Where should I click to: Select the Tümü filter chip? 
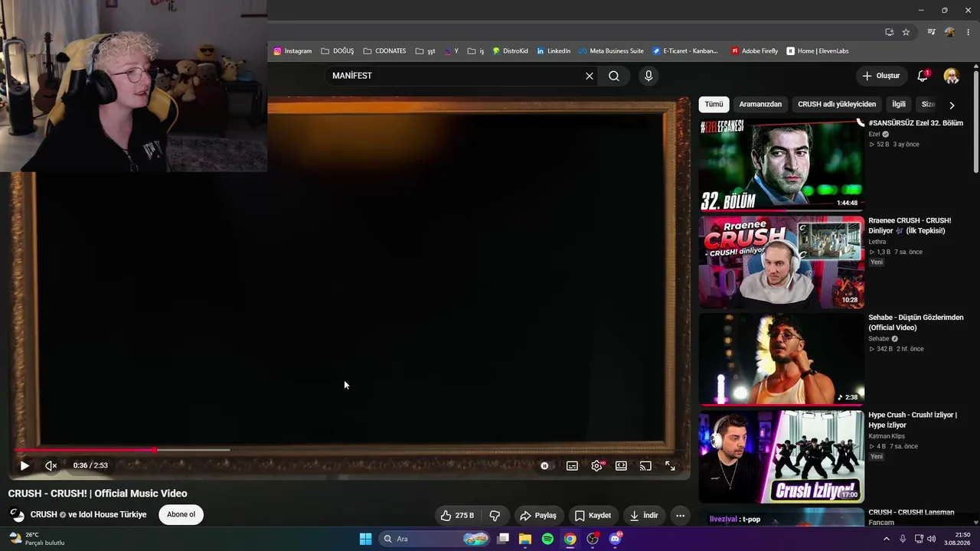point(714,104)
